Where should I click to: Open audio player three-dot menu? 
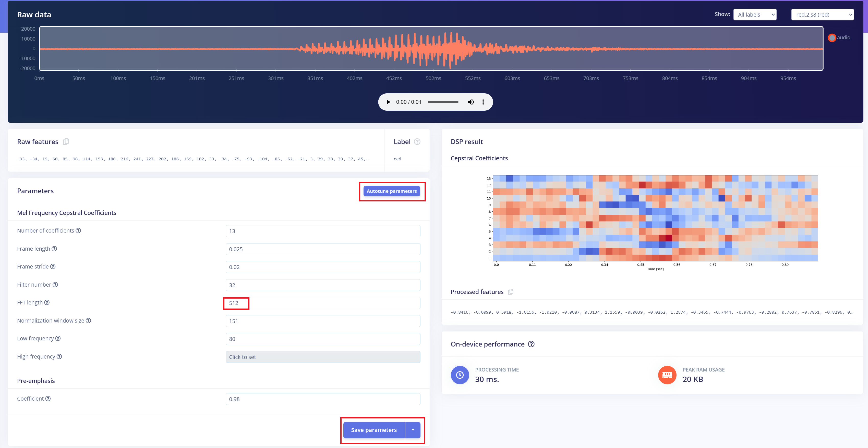483,102
